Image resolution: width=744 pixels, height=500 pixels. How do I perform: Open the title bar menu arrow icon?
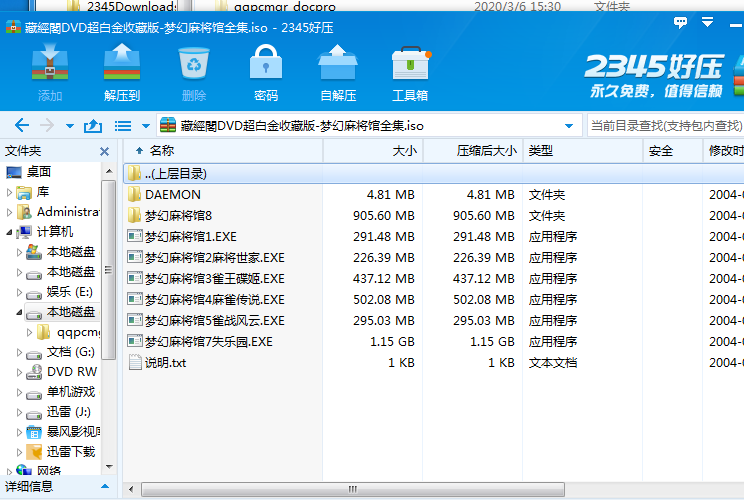[x=707, y=22]
